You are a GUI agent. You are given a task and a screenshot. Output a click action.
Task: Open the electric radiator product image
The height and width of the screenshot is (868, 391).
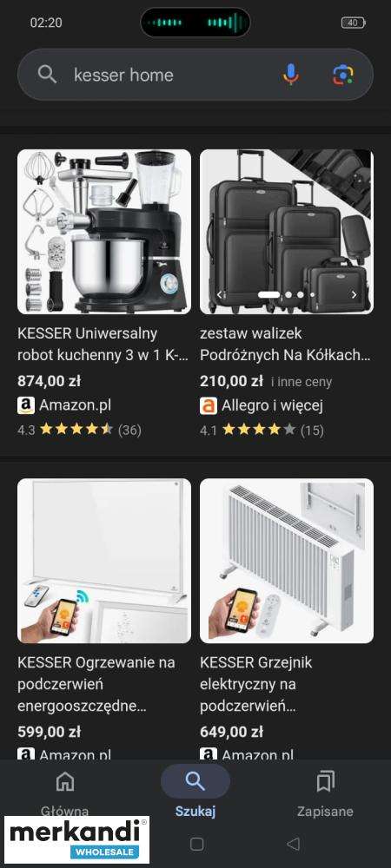click(287, 561)
